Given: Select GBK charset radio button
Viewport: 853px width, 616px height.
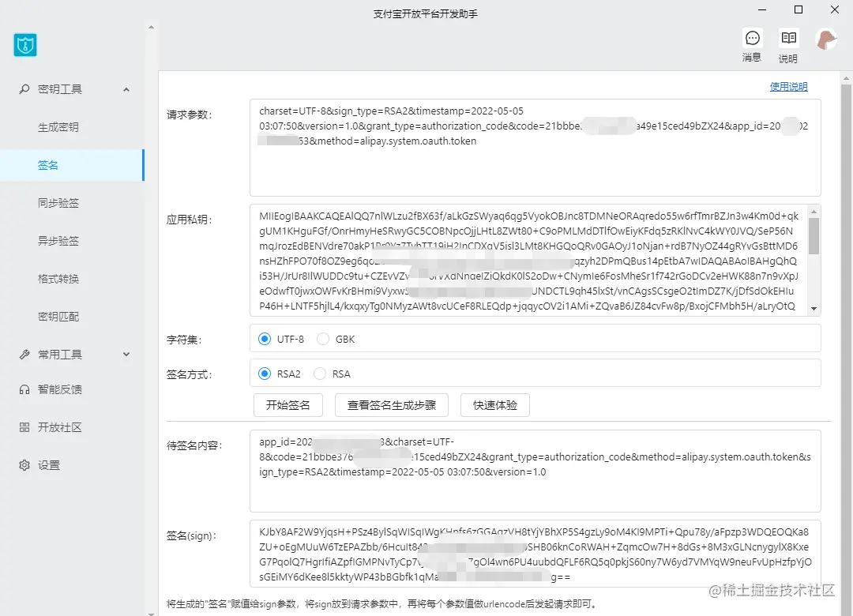Looking at the screenshot, I should coord(323,339).
